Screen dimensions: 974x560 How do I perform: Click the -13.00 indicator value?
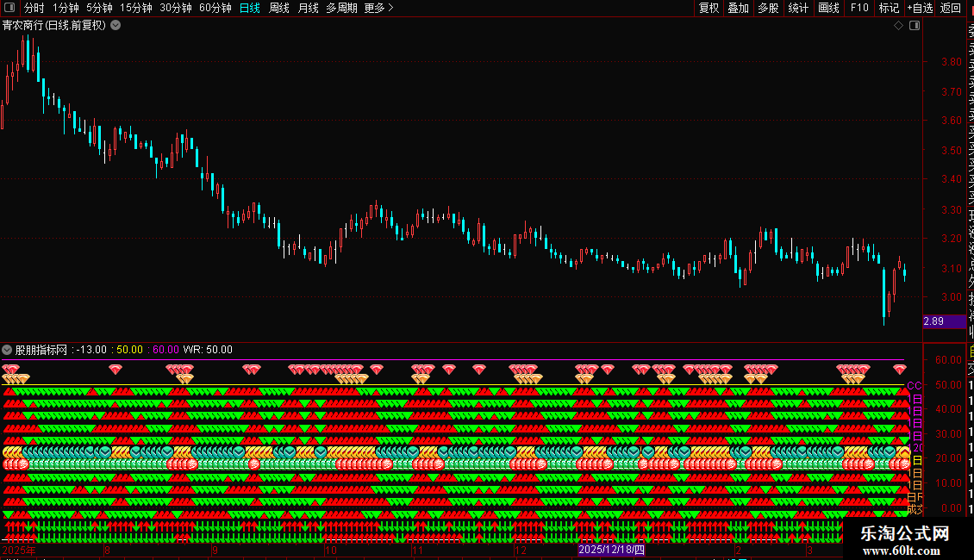[91, 350]
